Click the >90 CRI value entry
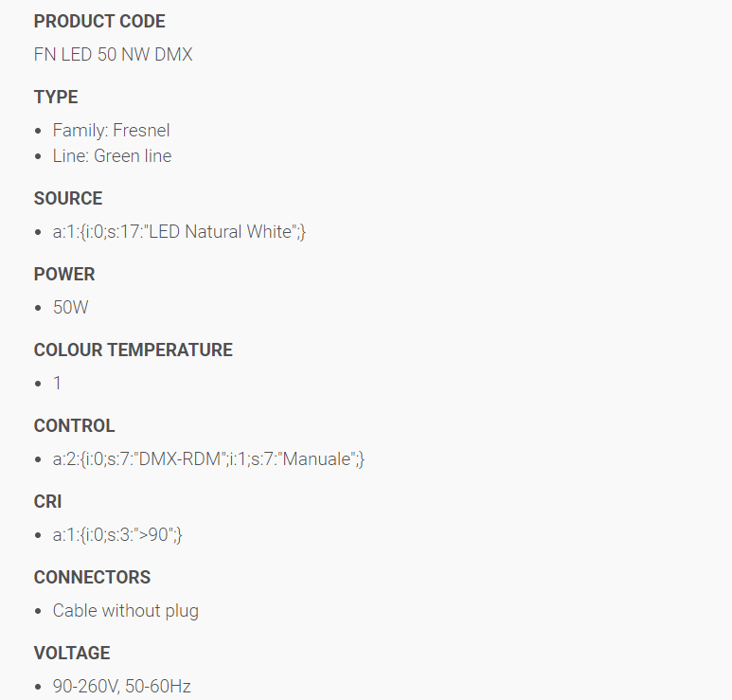732x700 pixels. [x=117, y=534]
